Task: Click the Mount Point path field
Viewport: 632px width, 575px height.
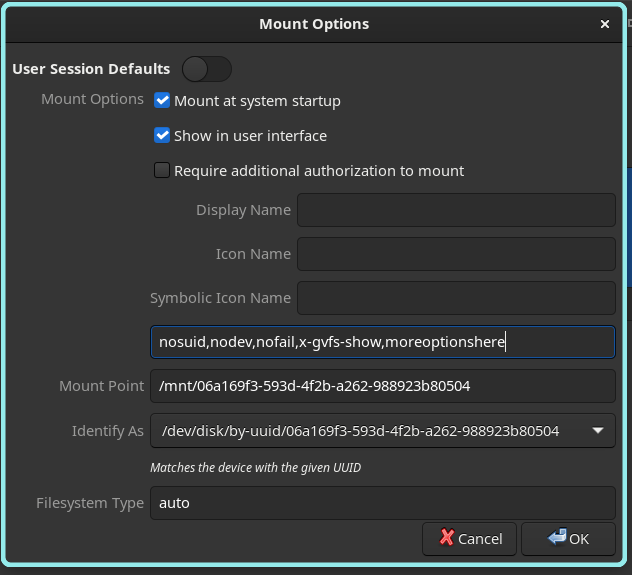Action: (x=383, y=386)
